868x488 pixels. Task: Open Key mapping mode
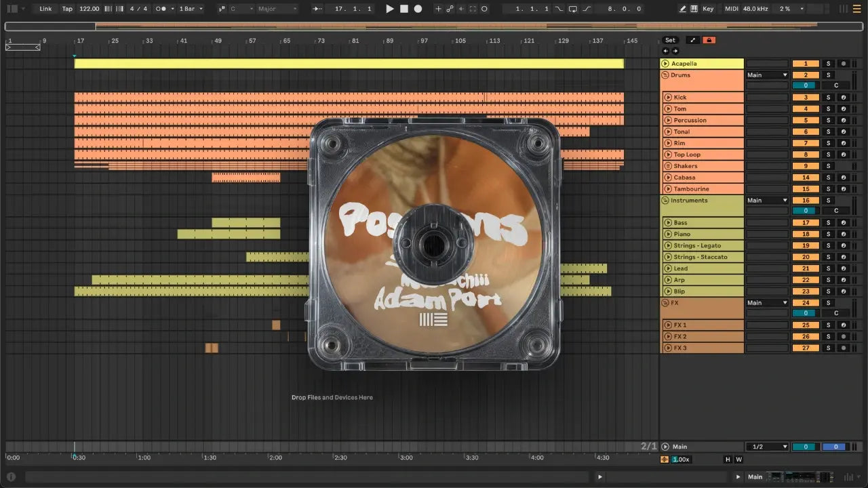[708, 9]
